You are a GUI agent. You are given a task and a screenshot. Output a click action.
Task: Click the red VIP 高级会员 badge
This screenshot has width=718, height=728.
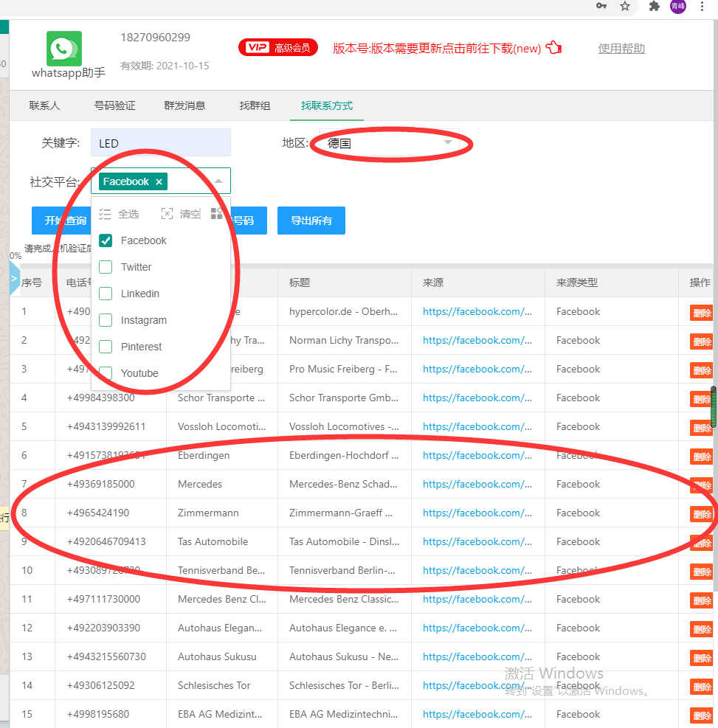pyautogui.click(x=277, y=48)
